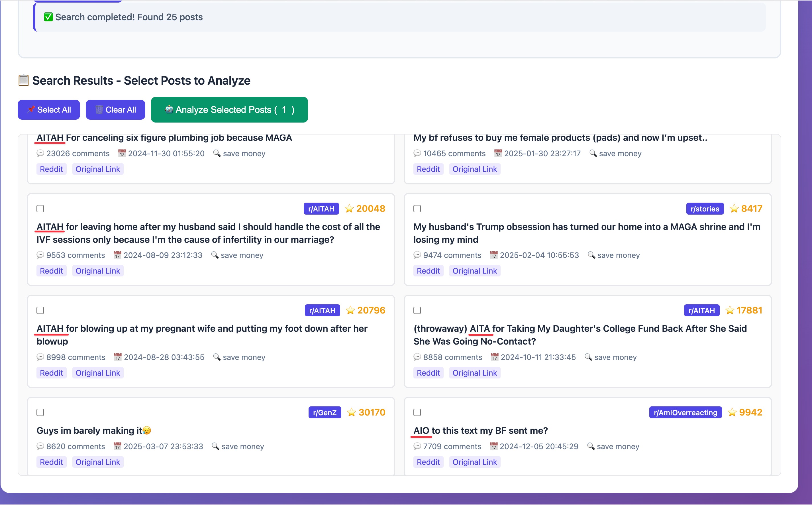Click the magnifier icon in the Guys im barely post
This screenshot has height=505, width=812.
pos(215,446)
